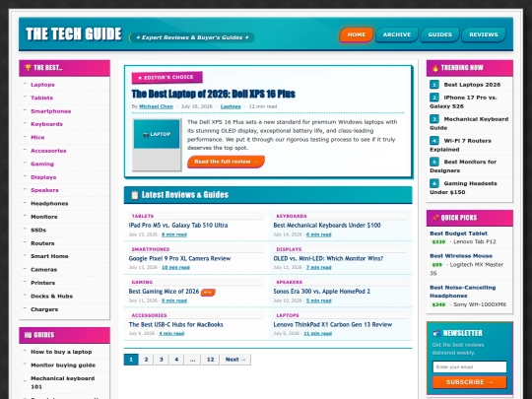This screenshot has width=532, height=399.
Task: Open the SSDs sidebar category
Action: pos(38,230)
